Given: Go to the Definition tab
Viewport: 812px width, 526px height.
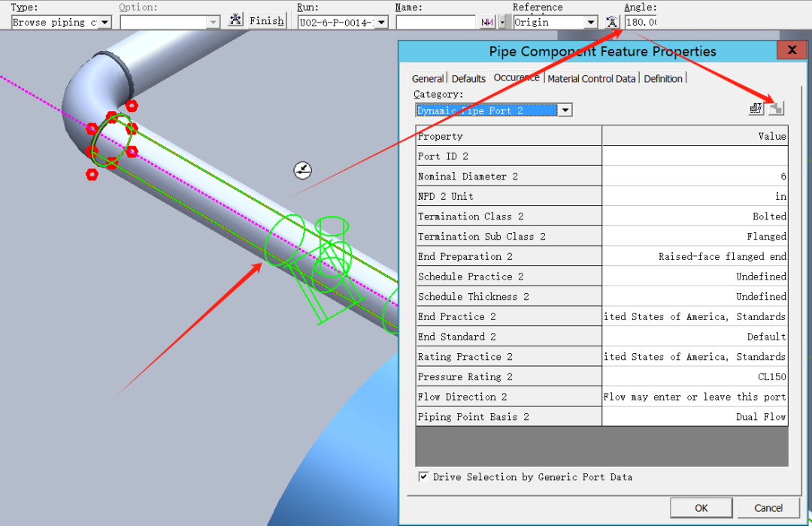Looking at the screenshot, I should click(663, 79).
